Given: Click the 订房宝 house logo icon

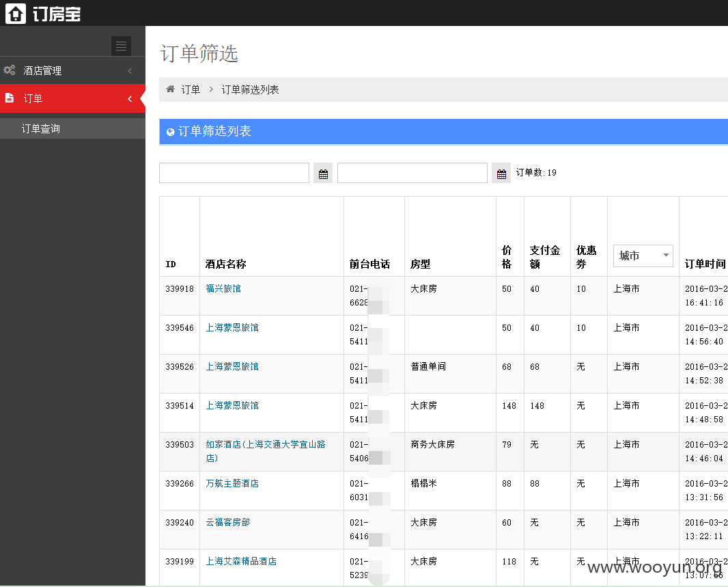Looking at the screenshot, I should coord(15,14).
